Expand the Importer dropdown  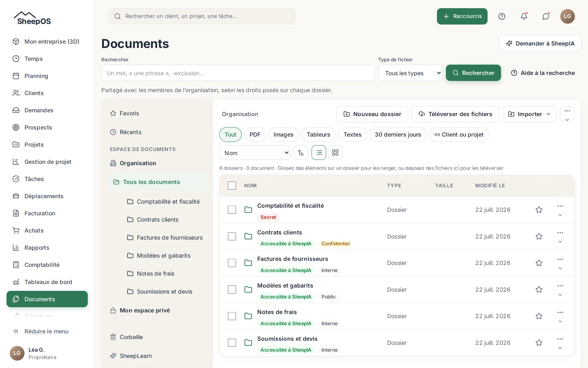pyautogui.click(x=529, y=114)
